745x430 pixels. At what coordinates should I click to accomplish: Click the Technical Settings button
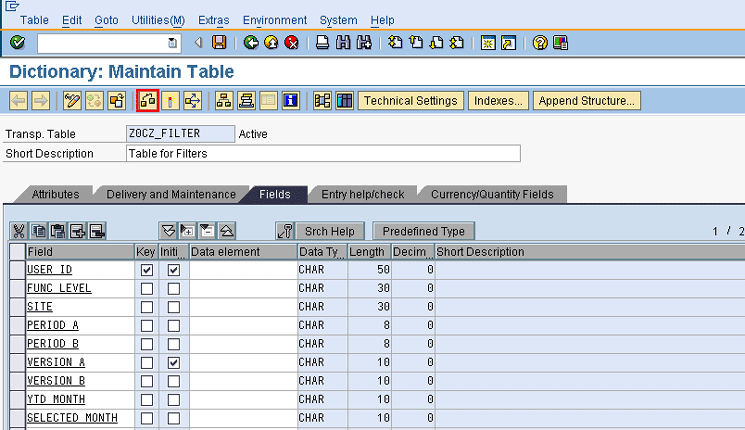click(411, 101)
